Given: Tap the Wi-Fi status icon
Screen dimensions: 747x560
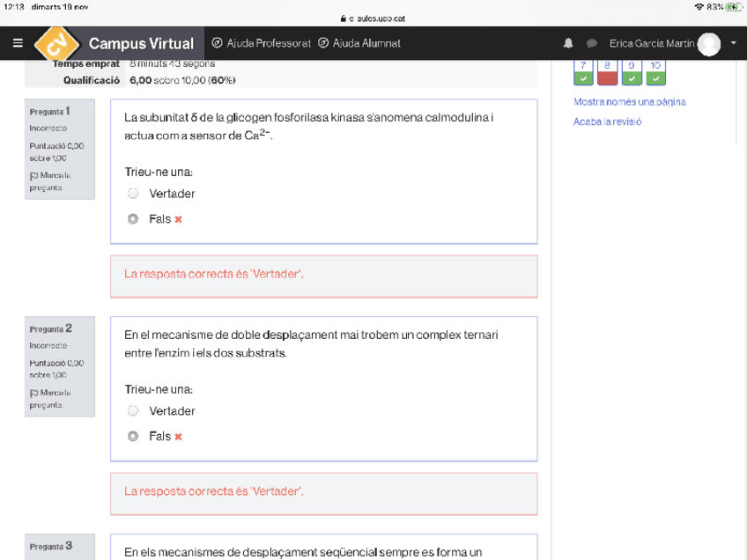Looking at the screenshot, I should click(699, 7).
